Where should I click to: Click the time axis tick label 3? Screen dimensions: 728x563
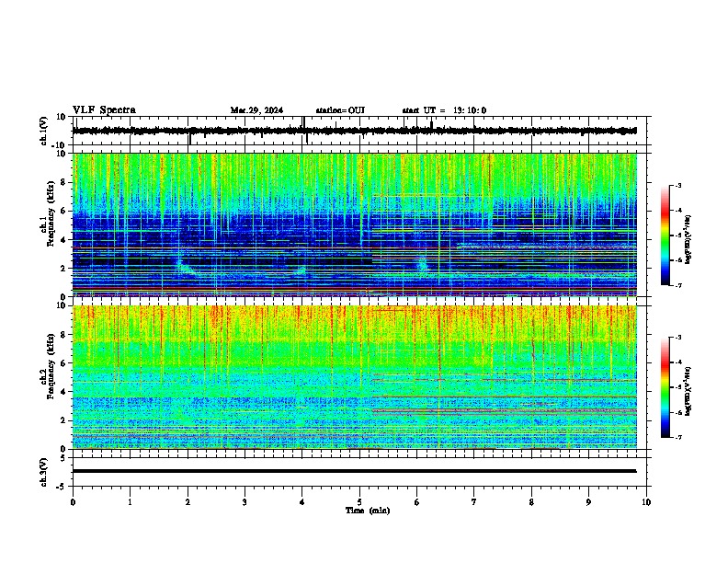pos(245,502)
